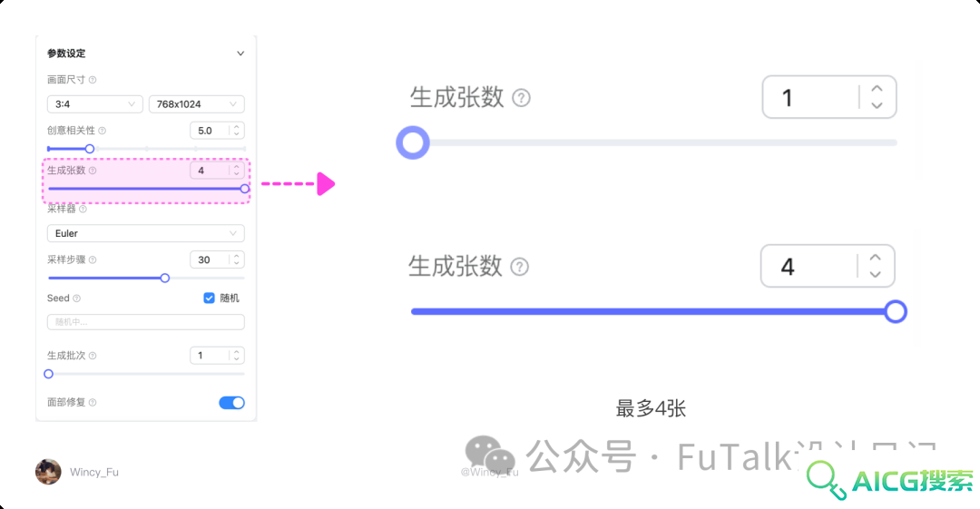Click help icon next to 画面尺寸

coord(93,80)
